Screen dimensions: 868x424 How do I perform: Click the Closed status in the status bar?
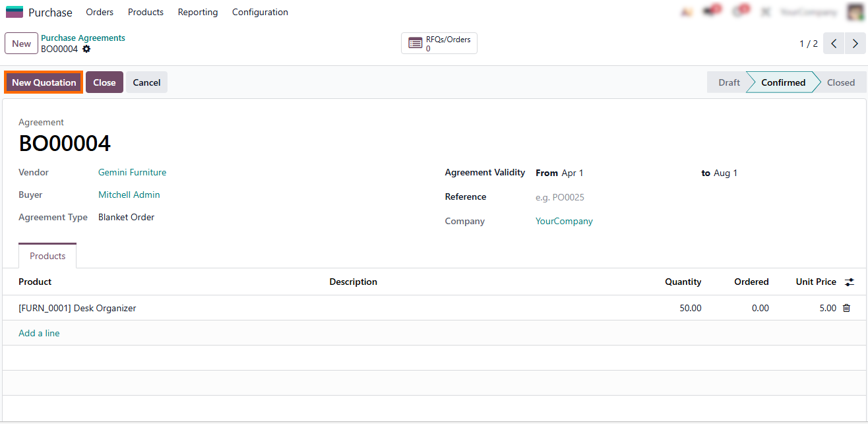[x=840, y=82]
